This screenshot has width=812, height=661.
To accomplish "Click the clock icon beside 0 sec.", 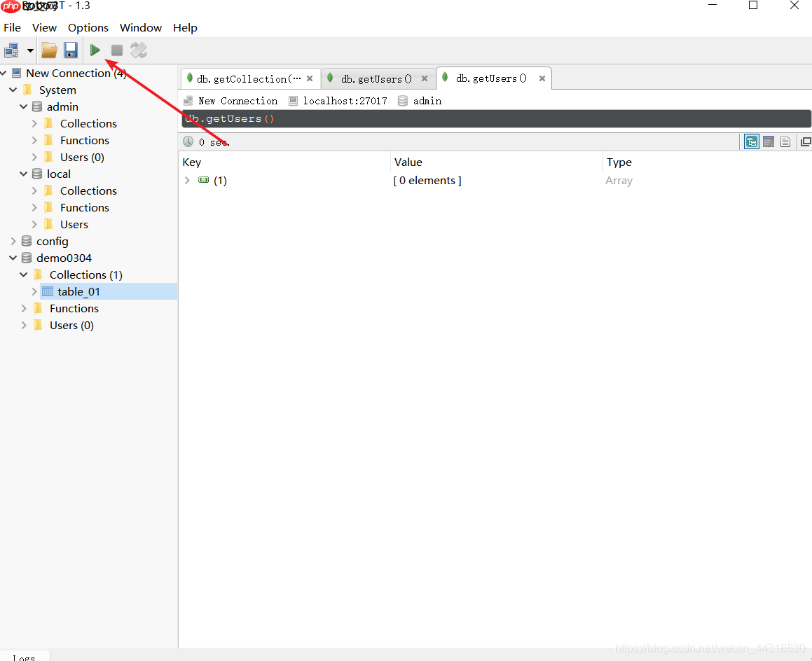I will pyautogui.click(x=188, y=141).
